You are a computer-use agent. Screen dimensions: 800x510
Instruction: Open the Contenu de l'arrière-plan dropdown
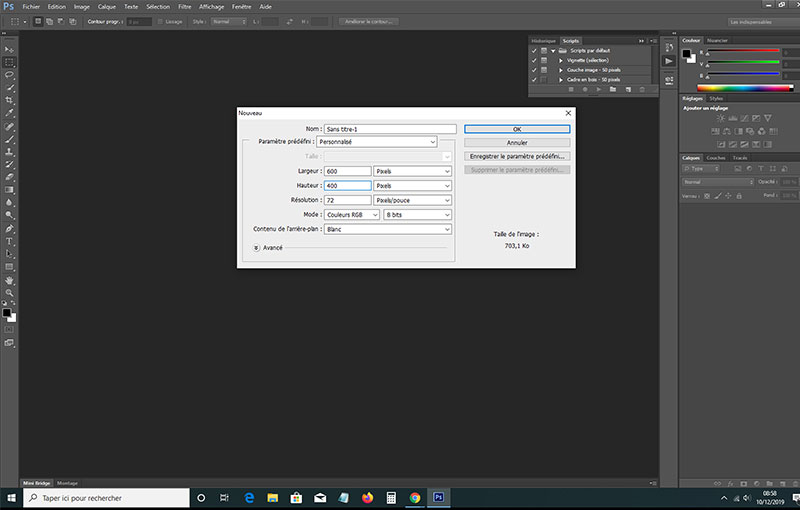click(387, 229)
